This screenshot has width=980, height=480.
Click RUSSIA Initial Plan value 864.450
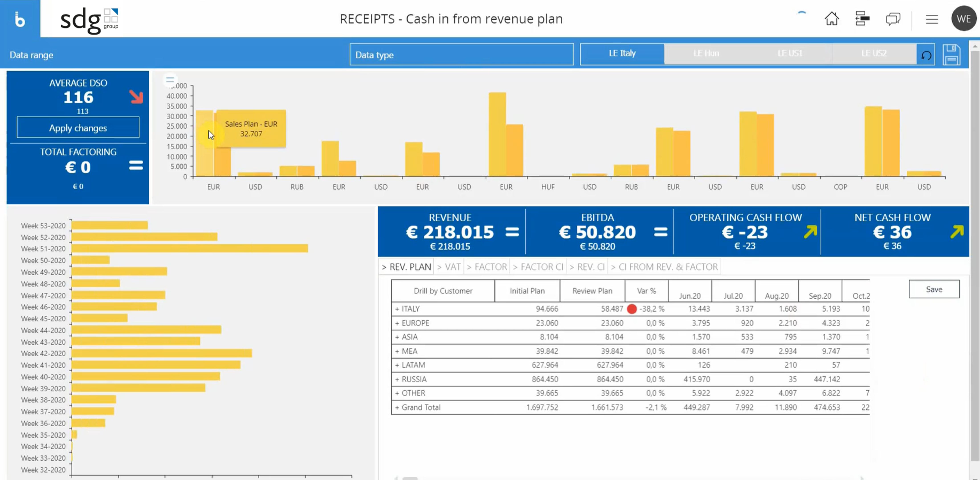coord(545,379)
